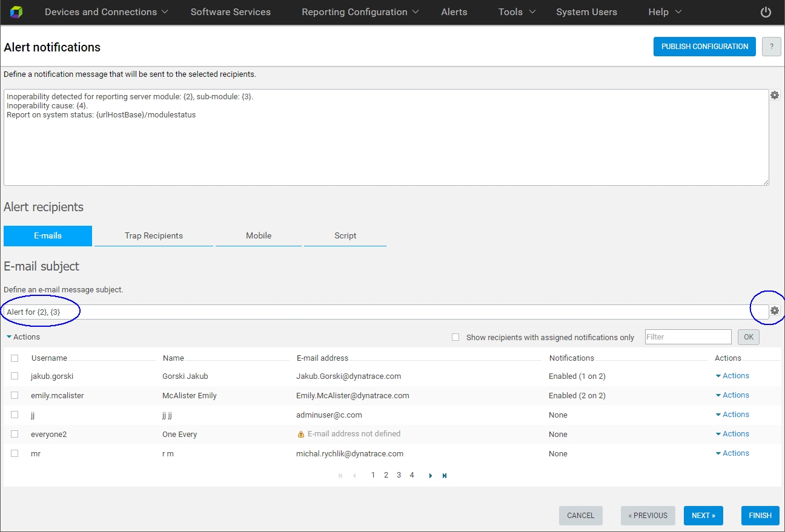Click the Publish Configuration button

click(704, 47)
